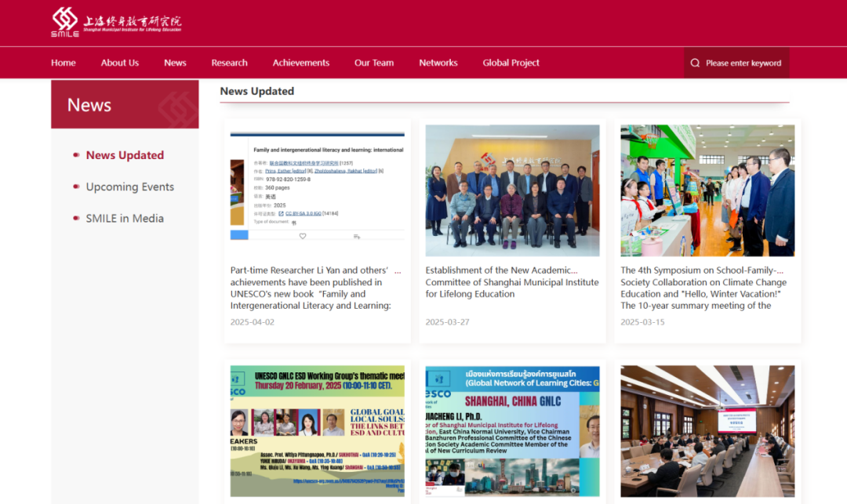Image resolution: width=847 pixels, height=504 pixels.
Task: Go to the Research menu
Action: [229, 63]
